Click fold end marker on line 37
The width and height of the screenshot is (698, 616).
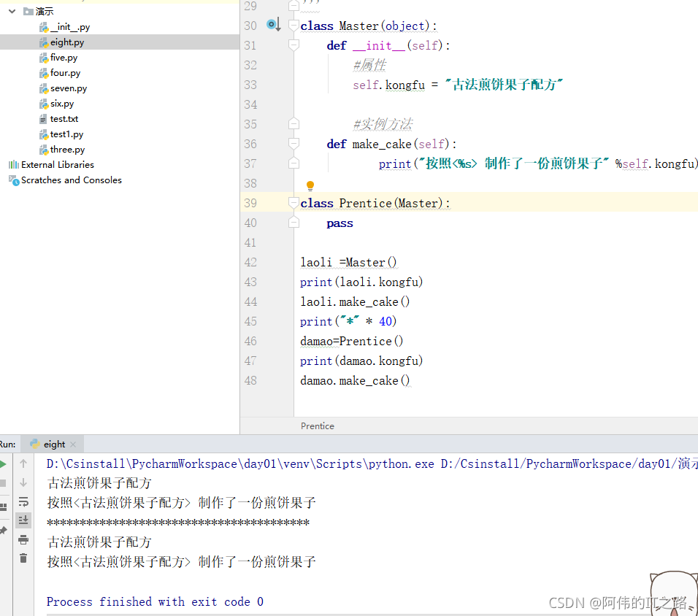pyautogui.click(x=294, y=163)
